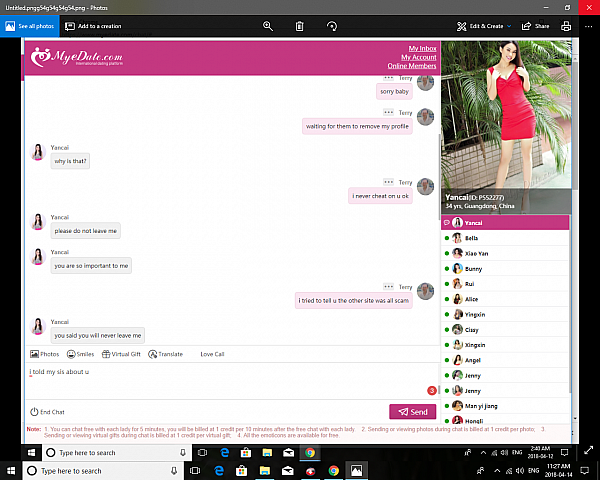Select Add to a creation
This screenshot has width=600, height=480.
pyautogui.click(x=93, y=26)
